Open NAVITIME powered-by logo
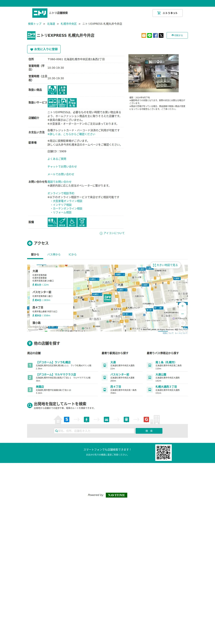The image size is (215, 644). 116,495
